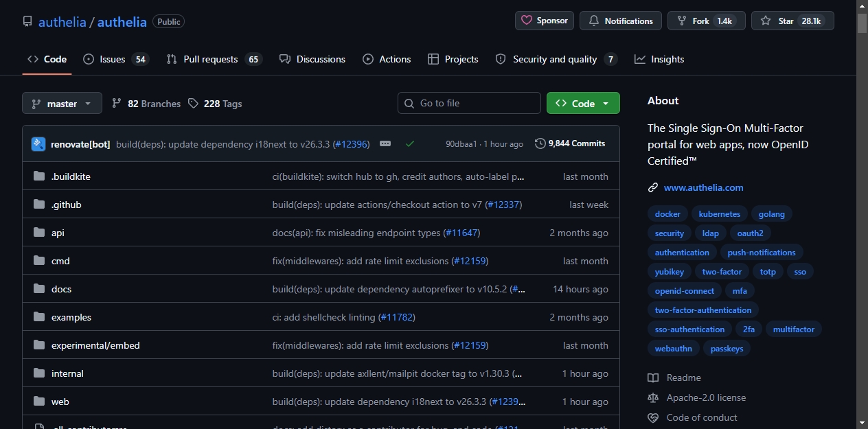Open commit hash 90dbaa1
Viewport: 868px width, 429px height.
click(461, 144)
